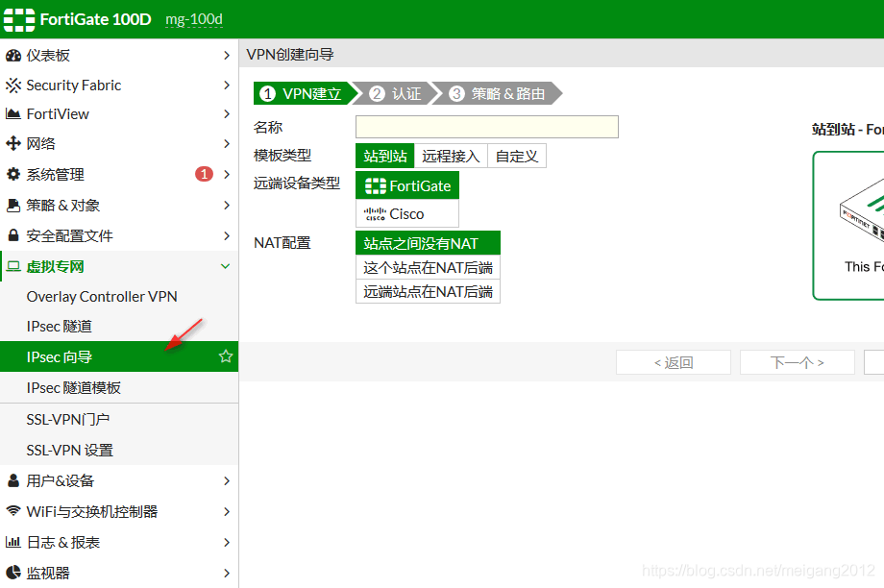Expand the 监视器 chevron
884x588 pixels.
(227, 574)
